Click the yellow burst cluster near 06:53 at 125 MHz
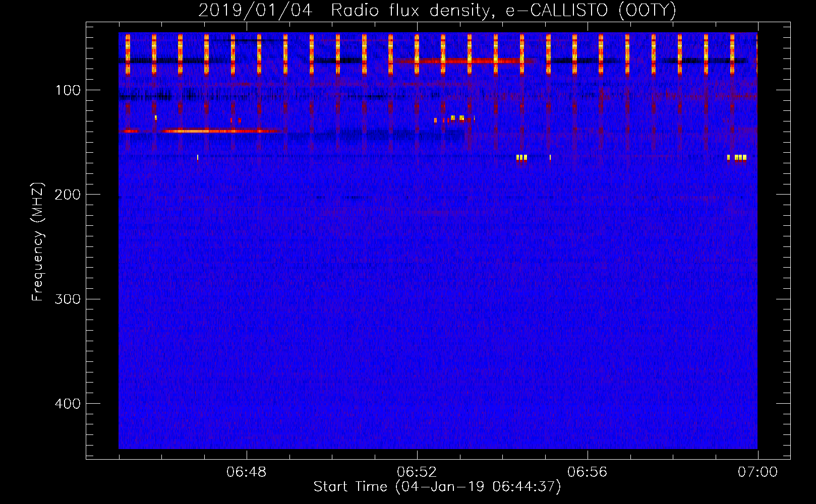This screenshot has width=816, height=504. [457, 118]
